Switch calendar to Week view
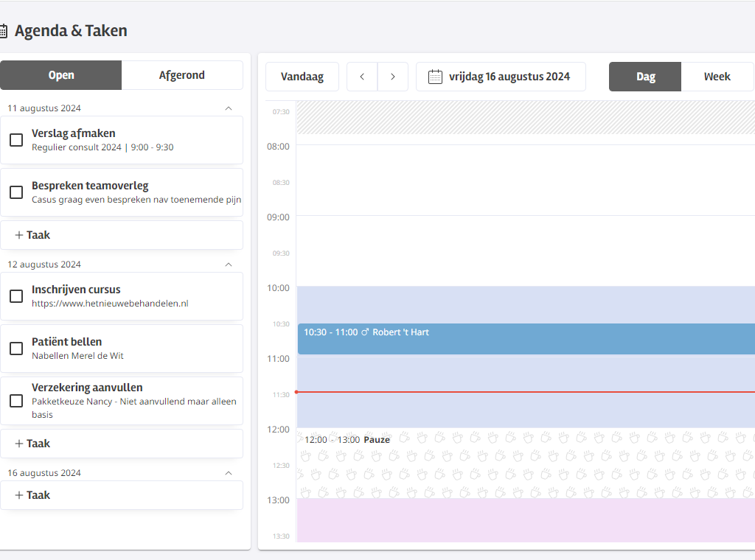 (717, 77)
